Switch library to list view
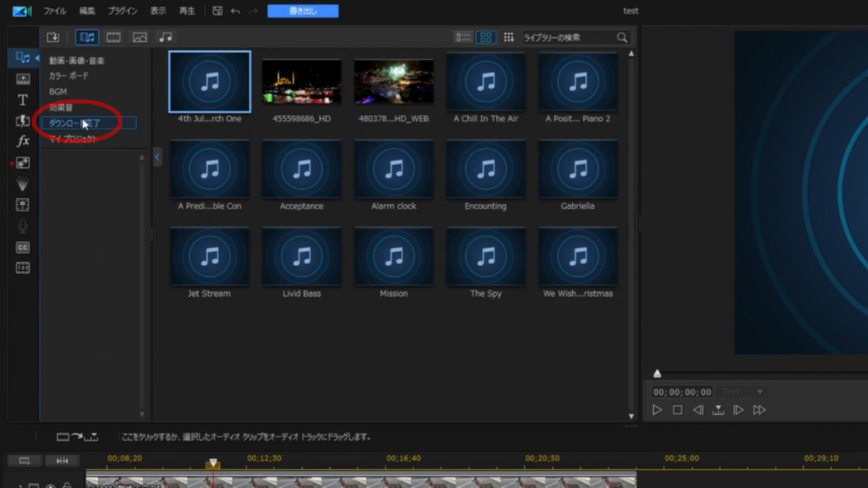Screen dimensions: 868x488 point(463,37)
